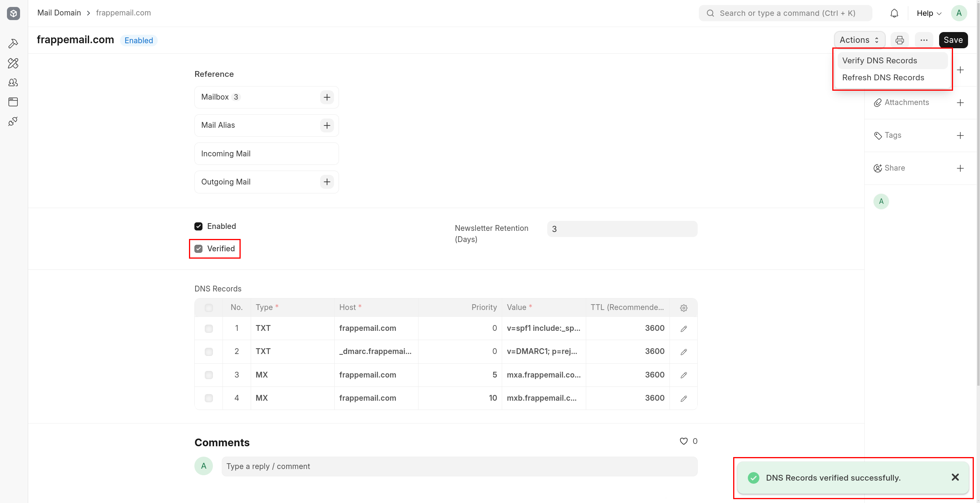This screenshot has width=980, height=503.
Task: Click priority 10 cell in row 4
Action: click(x=460, y=398)
